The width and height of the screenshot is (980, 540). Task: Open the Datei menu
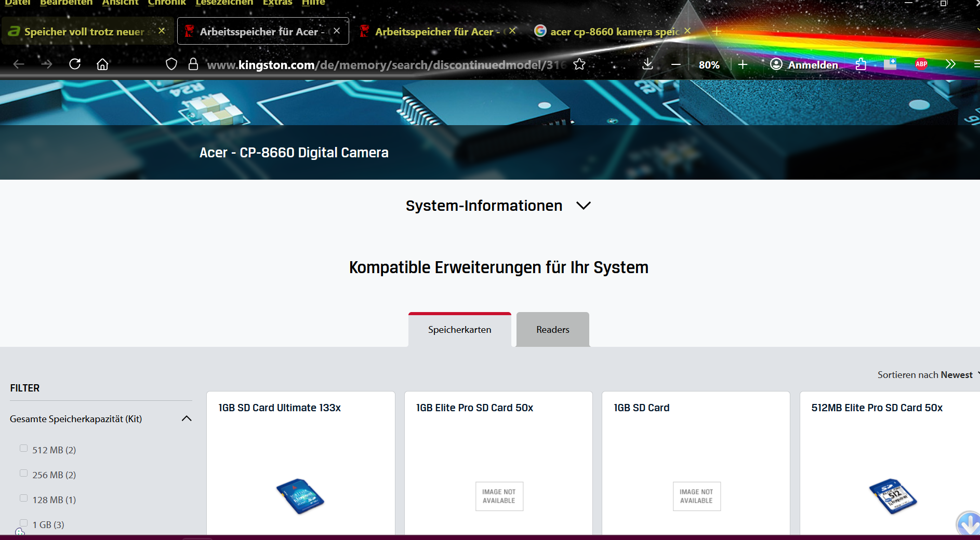pos(17,3)
